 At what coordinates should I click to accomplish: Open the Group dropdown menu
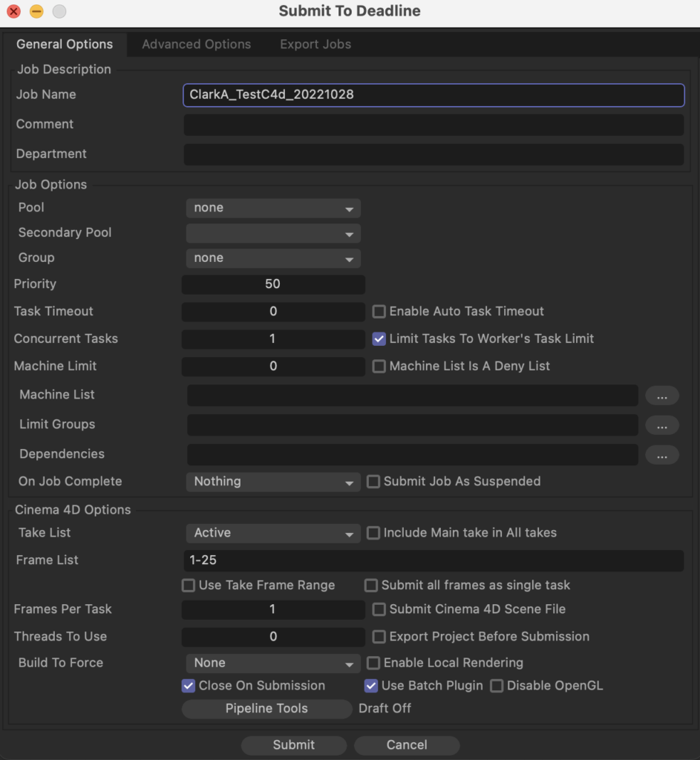[273, 258]
